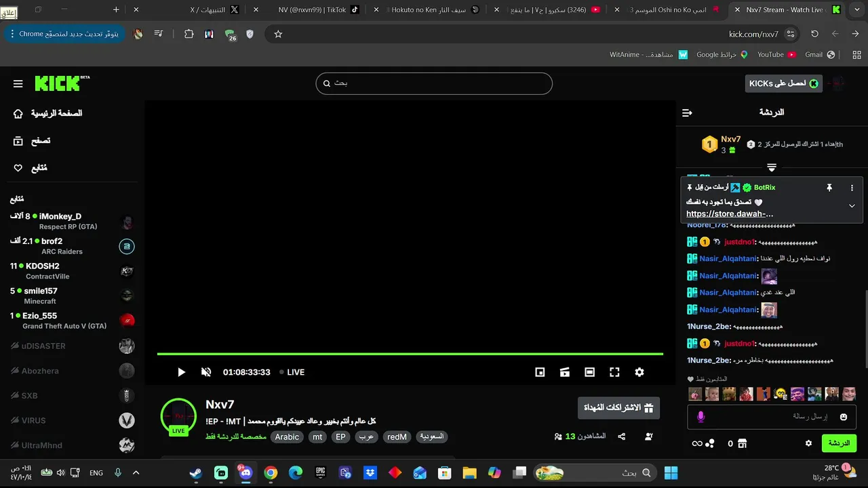Open video player settings gear
The image size is (868, 488).
(x=639, y=372)
